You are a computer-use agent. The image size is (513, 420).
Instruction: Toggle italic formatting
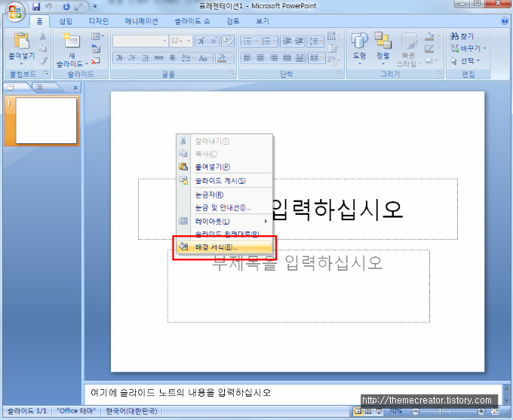[x=132, y=58]
